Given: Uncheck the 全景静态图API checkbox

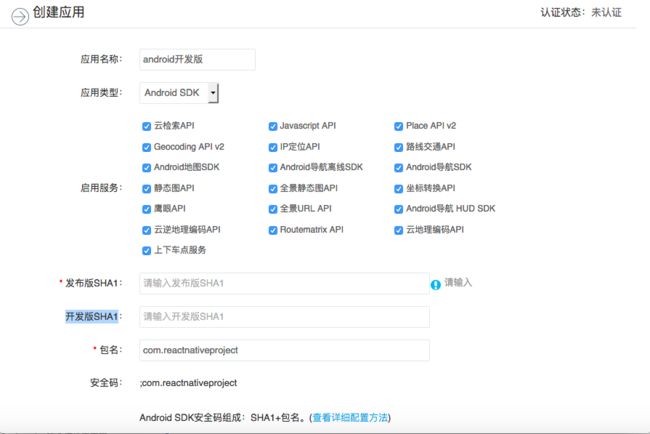Looking at the screenshot, I should click(x=272, y=189).
